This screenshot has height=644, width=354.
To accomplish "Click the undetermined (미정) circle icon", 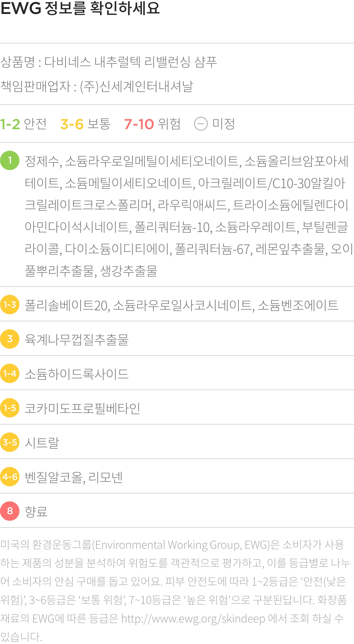I will [x=201, y=124].
